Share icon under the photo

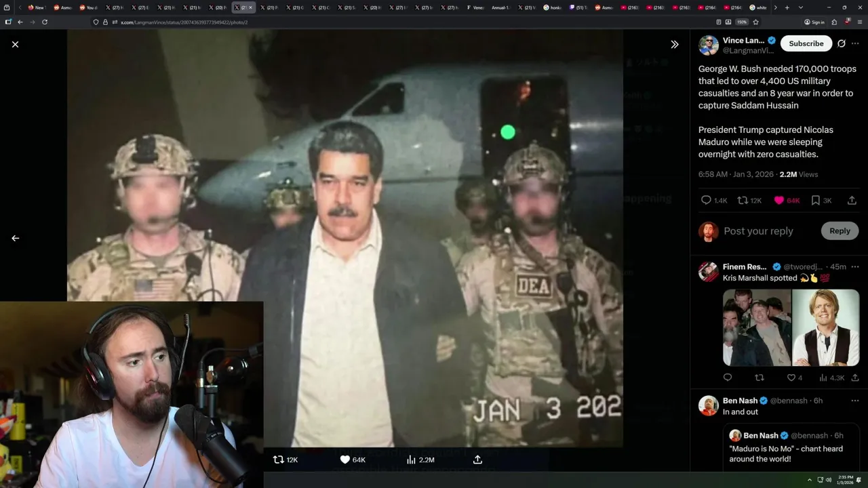pos(477,460)
